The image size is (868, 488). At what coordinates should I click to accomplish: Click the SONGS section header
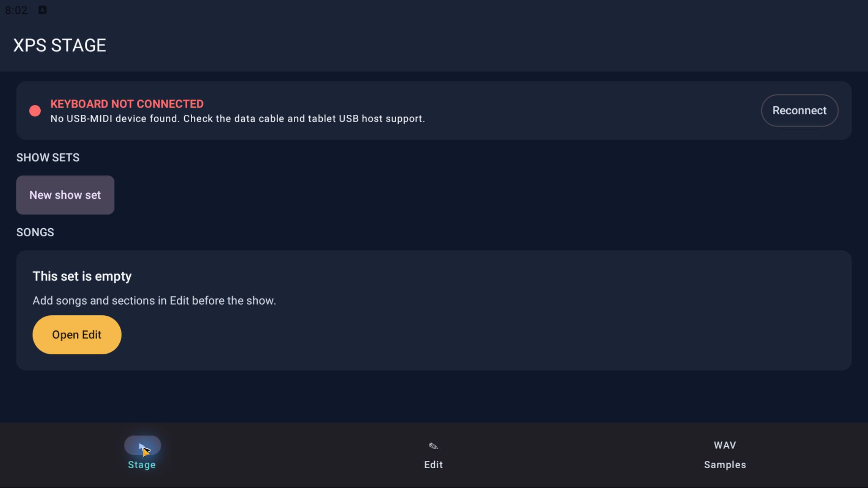click(35, 232)
